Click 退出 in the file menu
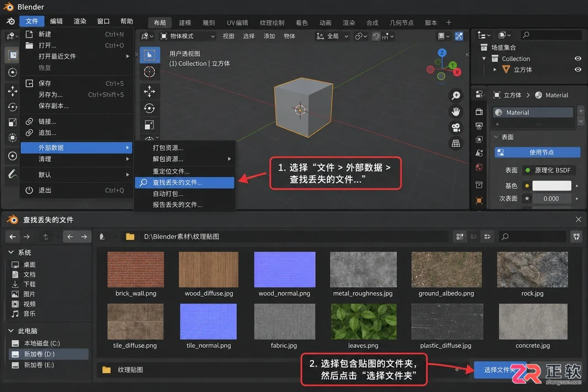Screen dimensions: 588x392 tap(77, 190)
